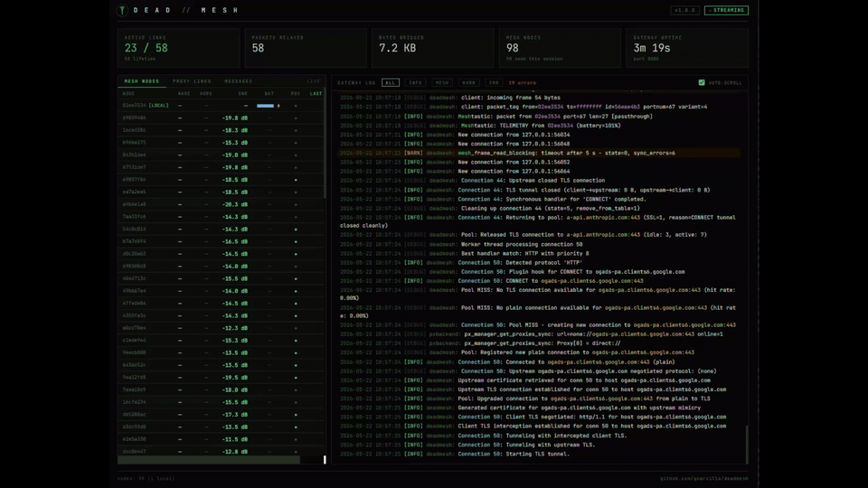Click the Packets Relayed 58 card
This screenshot has width=868, height=488.
[x=306, y=48]
